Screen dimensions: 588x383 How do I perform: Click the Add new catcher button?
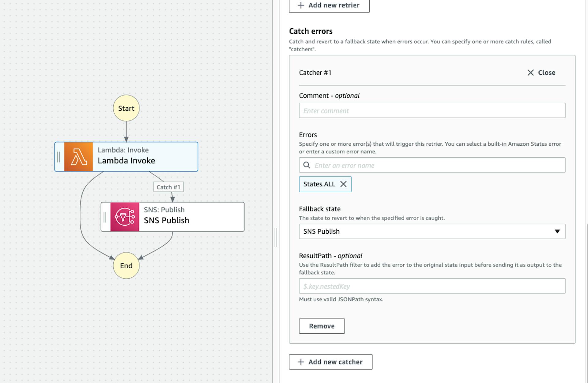[x=331, y=362]
